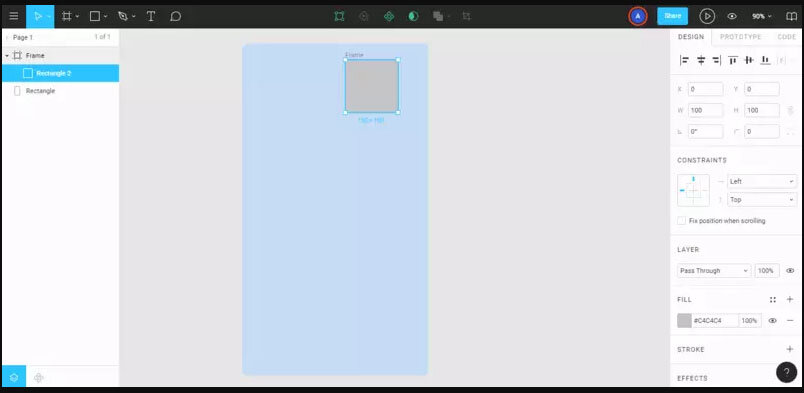The height and width of the screenshot is (393, 804).
Task: Click the Y position field
Action: [761, 89]
